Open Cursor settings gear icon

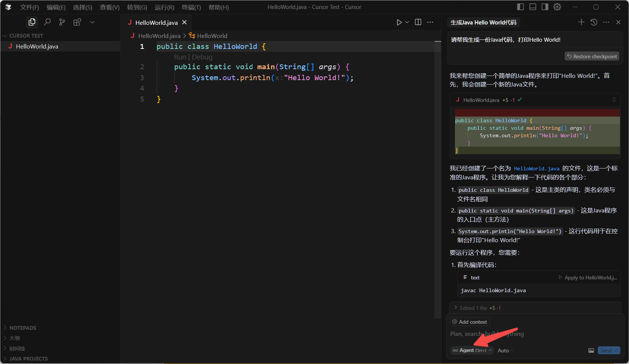[x=557, y=7]
